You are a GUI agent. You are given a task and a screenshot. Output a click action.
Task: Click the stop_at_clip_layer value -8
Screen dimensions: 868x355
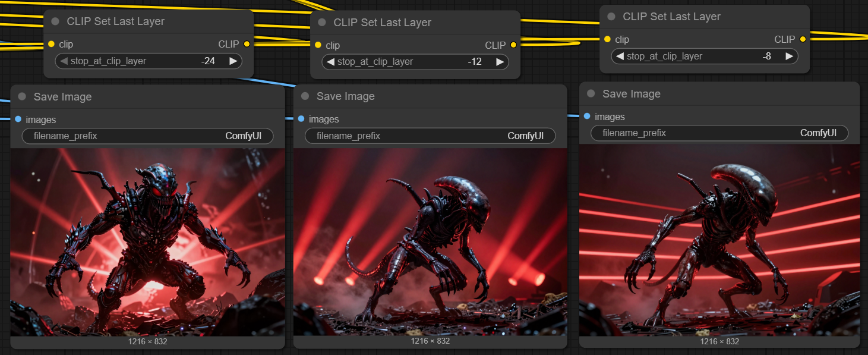click(767, 56)
